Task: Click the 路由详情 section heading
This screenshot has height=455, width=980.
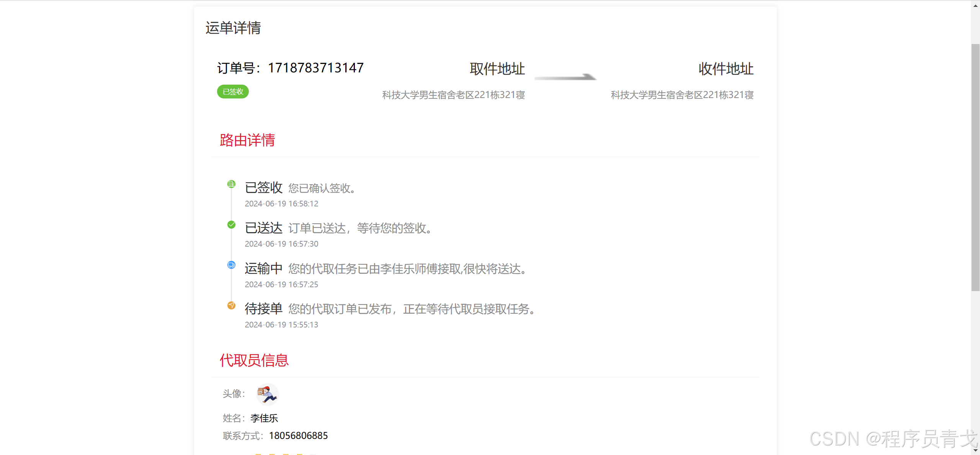Action: tap(247, 140)
